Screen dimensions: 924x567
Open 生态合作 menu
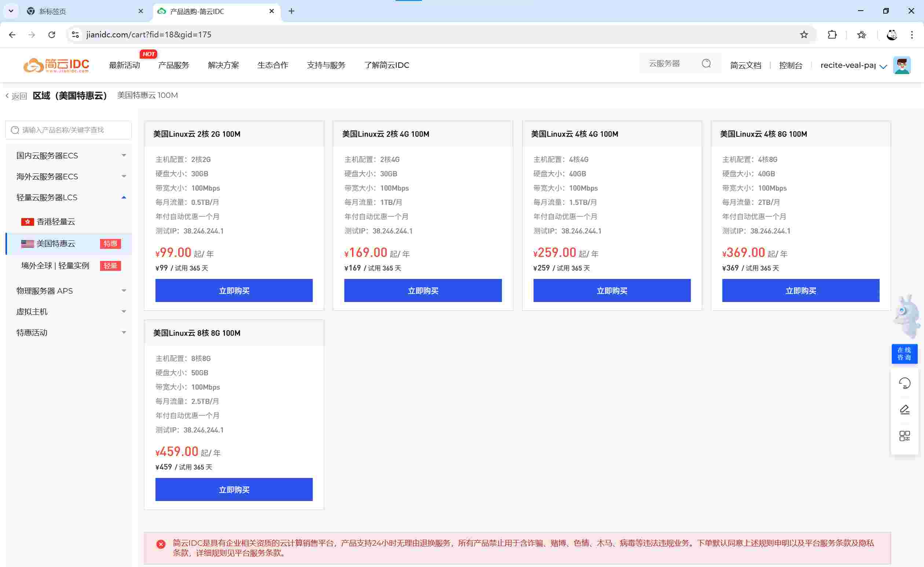click(x=273, y=65)
